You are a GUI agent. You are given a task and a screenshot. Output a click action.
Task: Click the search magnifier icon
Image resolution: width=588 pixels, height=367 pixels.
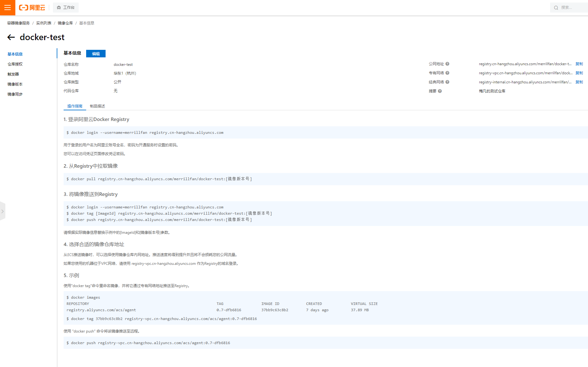coord(556,8)
